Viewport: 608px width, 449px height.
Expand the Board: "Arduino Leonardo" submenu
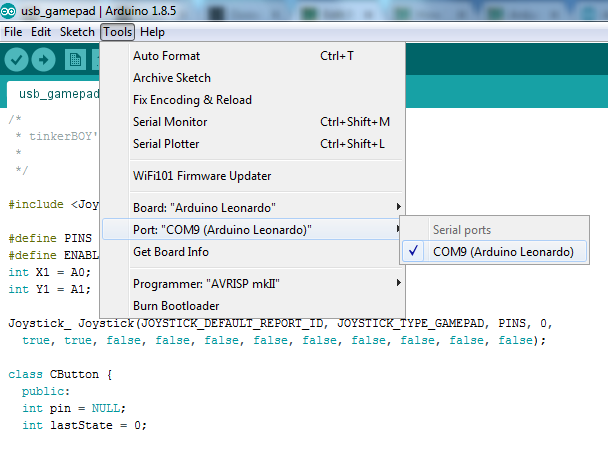[252, 207]
